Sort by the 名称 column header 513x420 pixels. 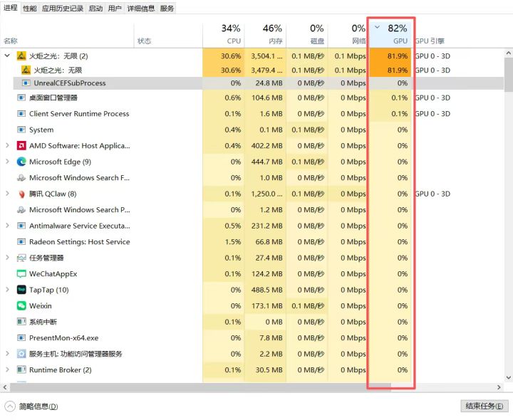point(68,35)
